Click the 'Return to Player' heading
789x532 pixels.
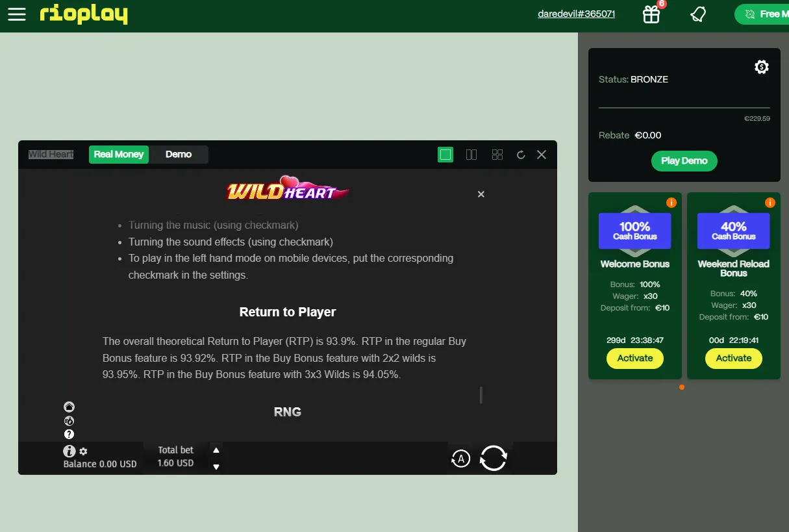click(288, 312)
